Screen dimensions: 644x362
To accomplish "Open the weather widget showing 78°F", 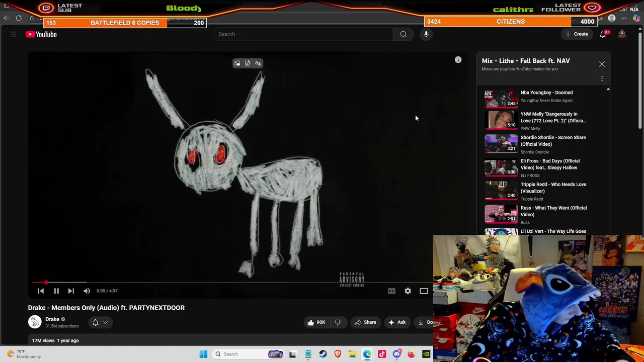I will [x=24, y=354].
